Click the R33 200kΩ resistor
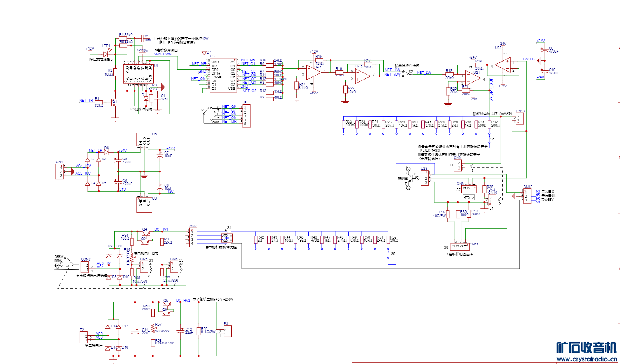Screen dimensions: 620x364 tap(343, 125)
